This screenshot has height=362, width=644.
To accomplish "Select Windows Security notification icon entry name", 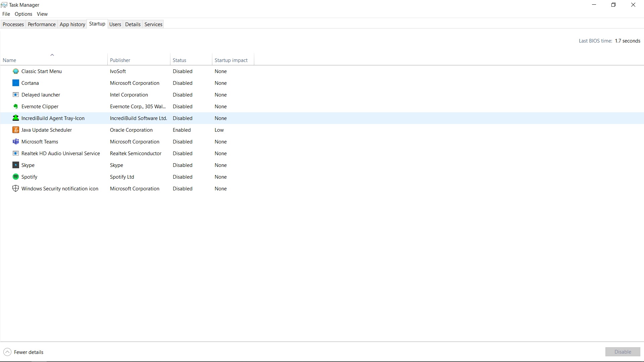I will point(60,188).
